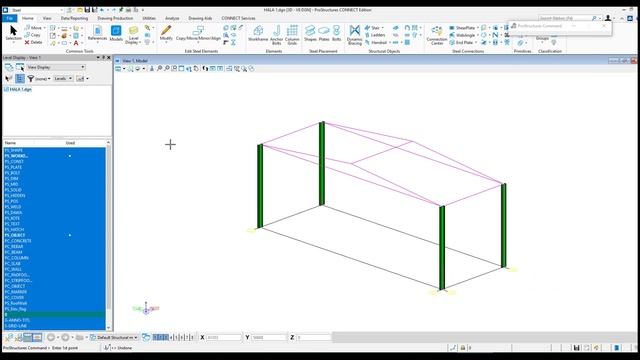The width and height of the screenshot is (640, 360).
Task: Click in the ribbon search field
Action: coord(565,18)
